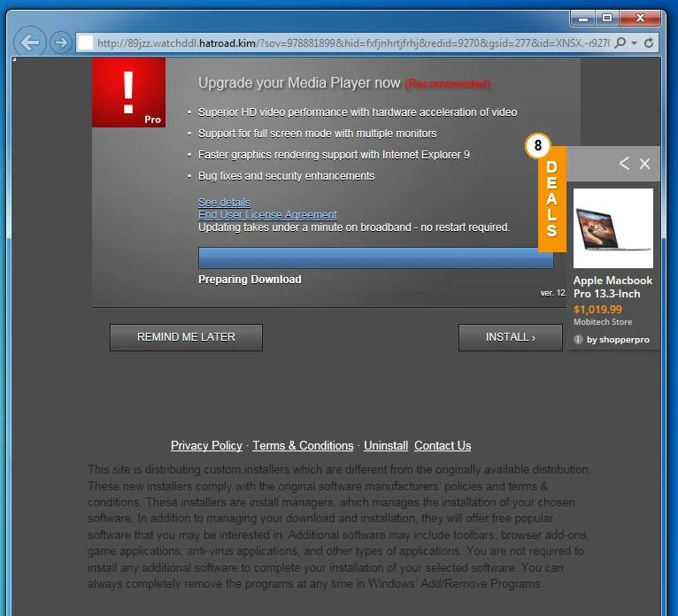Click the Preparing Download status text
The image size is (678, 616).
pyautogui.click(x=250, y=280)
